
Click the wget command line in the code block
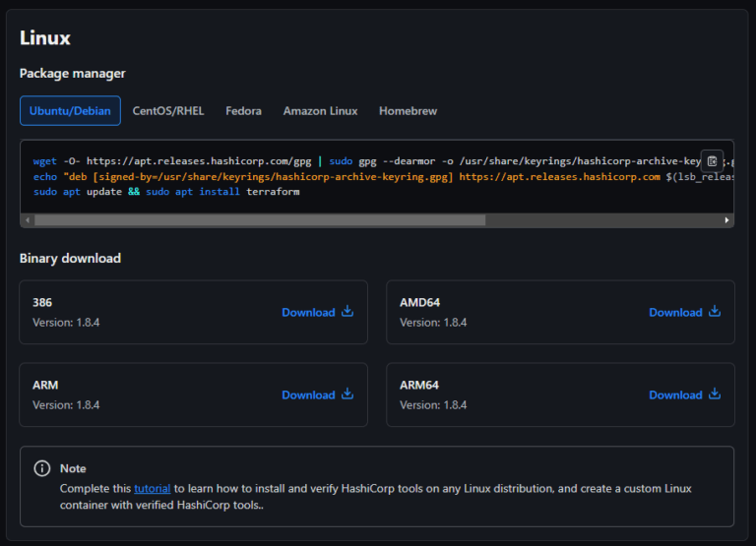click(383, 161)
